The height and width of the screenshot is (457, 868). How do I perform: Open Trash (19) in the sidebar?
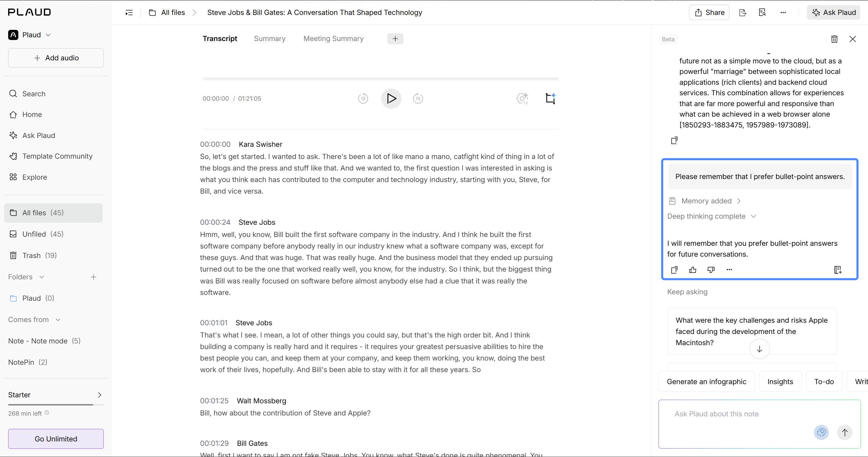pyautogui.click(x=53, y=256)
